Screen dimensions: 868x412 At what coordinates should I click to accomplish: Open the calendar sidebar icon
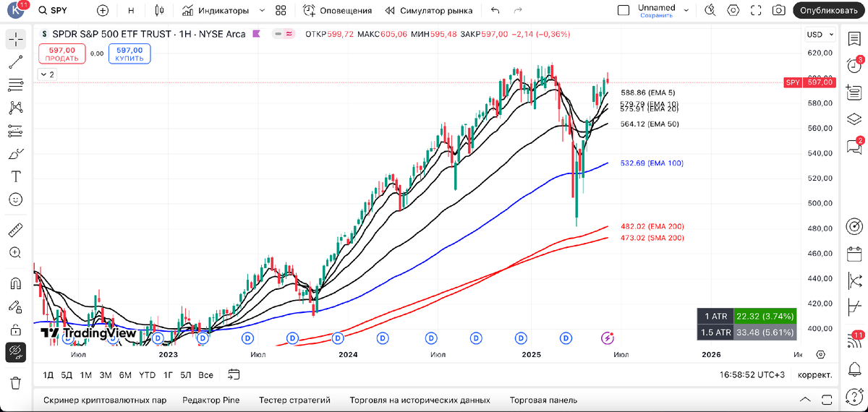click(x=854, y=253)
